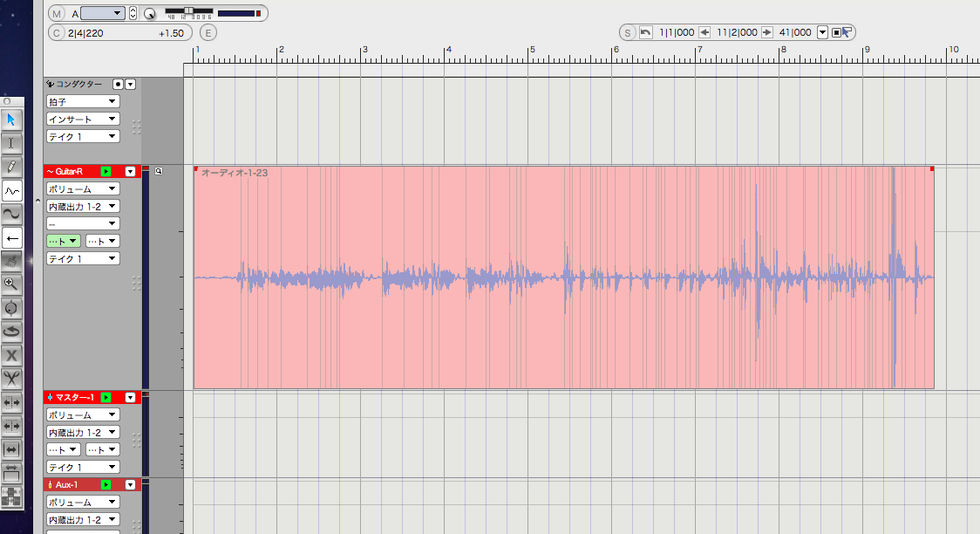Screen dimensions: 980x534
Task: Select the slide tool with arrow above box
Action: tap(11, 473)
